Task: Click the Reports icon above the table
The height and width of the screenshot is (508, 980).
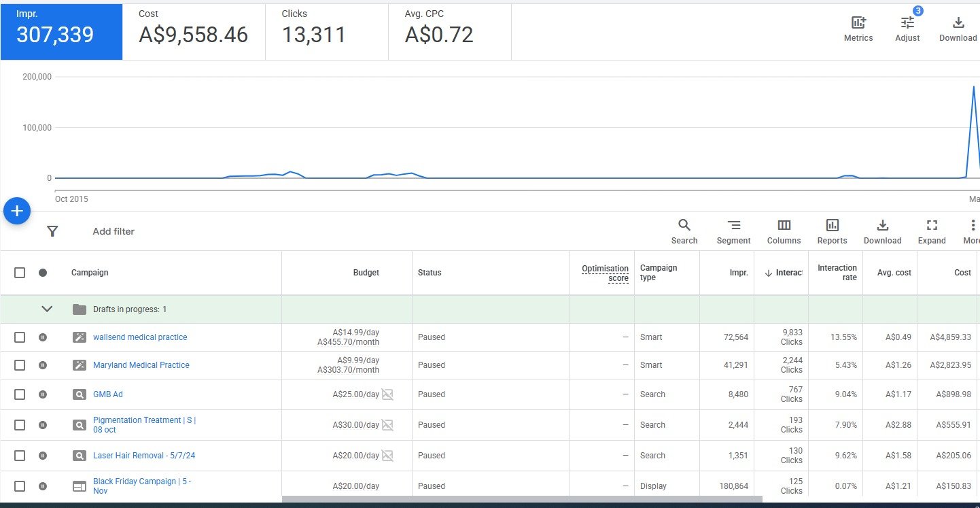Action: pos(832,226)
